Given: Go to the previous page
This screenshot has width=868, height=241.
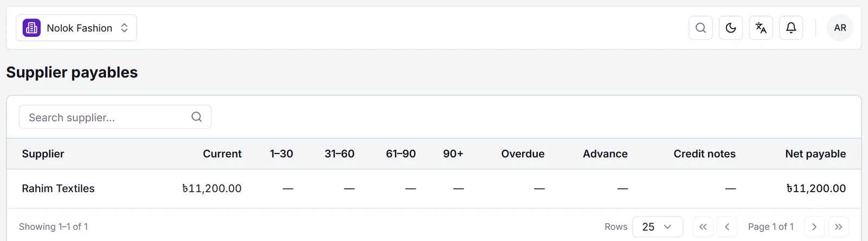Looking at the screenshot, I should [727, 226].
